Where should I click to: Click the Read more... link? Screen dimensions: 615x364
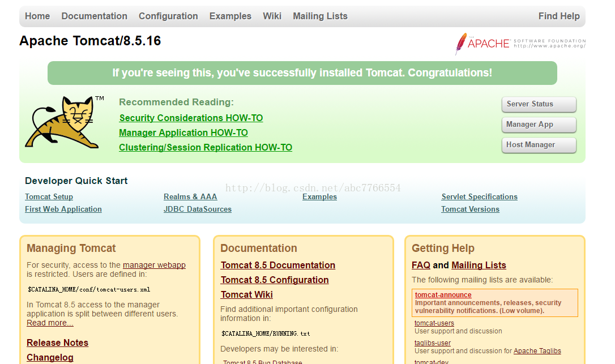[x=50, y=323]
